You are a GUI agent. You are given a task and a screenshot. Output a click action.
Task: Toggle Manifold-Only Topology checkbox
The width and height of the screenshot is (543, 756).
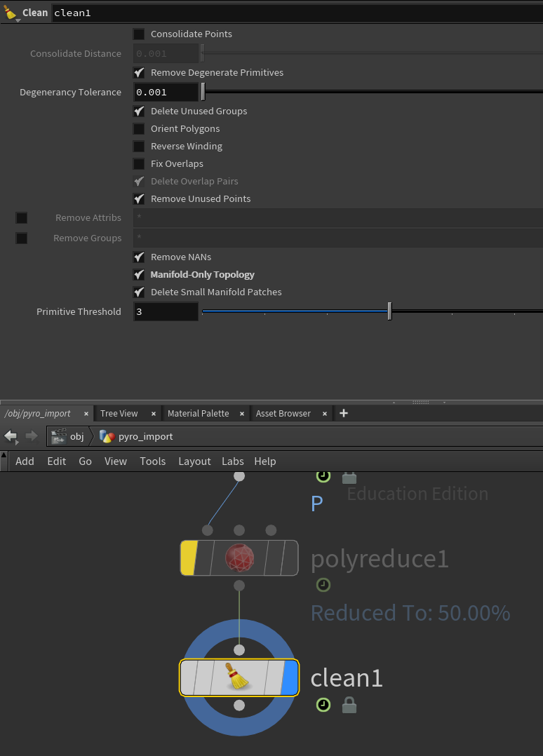click(x=139, y=274)
